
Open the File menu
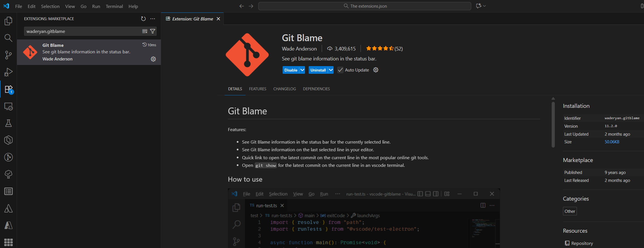point(19,6)
